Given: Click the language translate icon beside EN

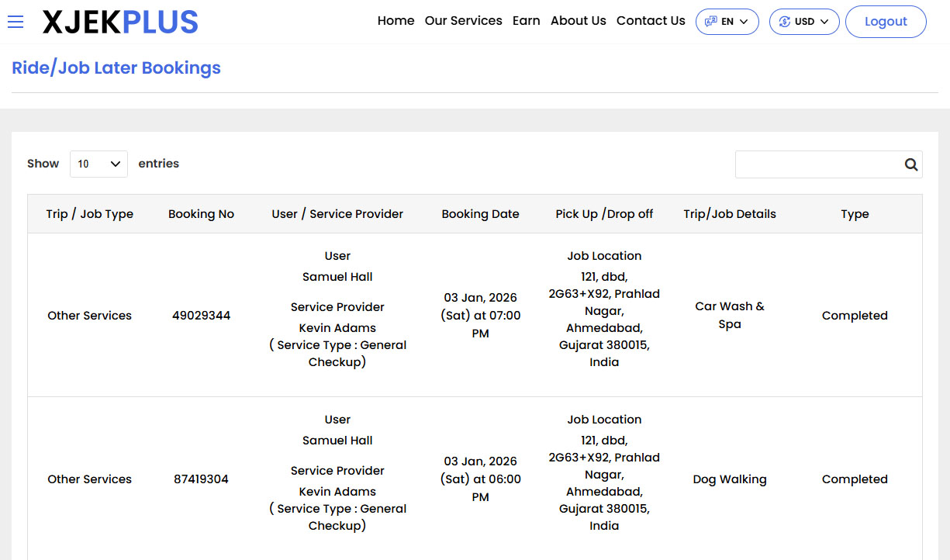Looking at the screenshot, I should 710,21.
